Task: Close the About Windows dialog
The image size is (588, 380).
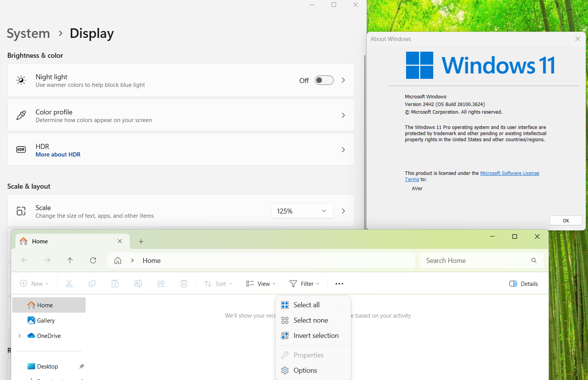Action: pyautogui.click(x=578, y=39)
